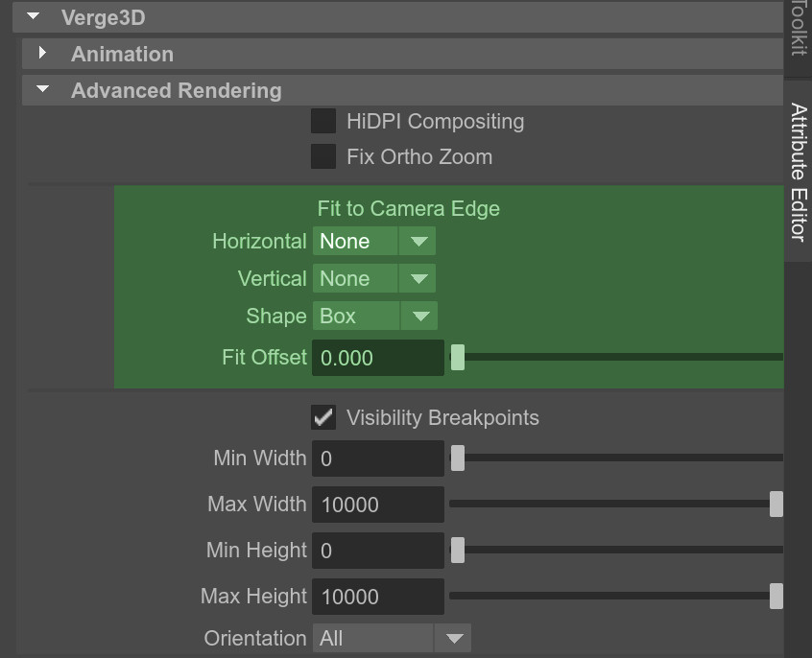The width and height of the screenshot is (812, 658).
Task: Click the Shape label
Action: coord(276,317)
